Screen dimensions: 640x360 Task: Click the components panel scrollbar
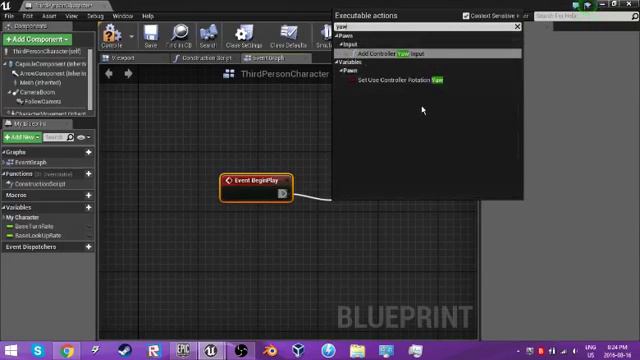click(90, 80)
